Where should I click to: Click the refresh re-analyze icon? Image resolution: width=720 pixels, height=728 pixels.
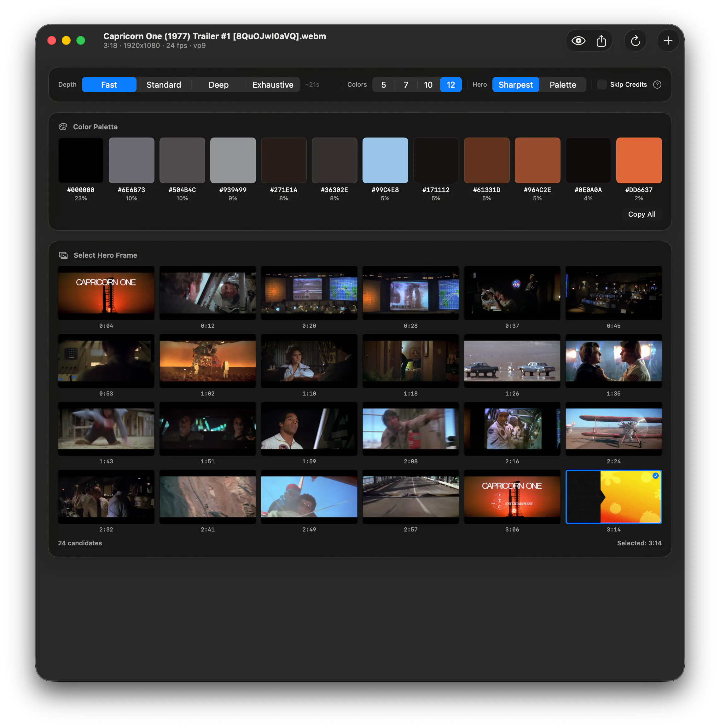pyautogui.click(x=635, y=41)
